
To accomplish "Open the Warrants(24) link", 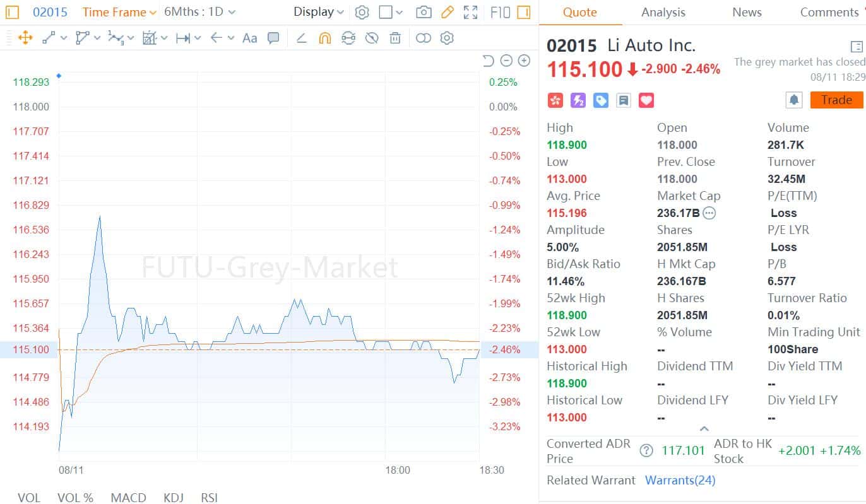I will coord(680,480).
